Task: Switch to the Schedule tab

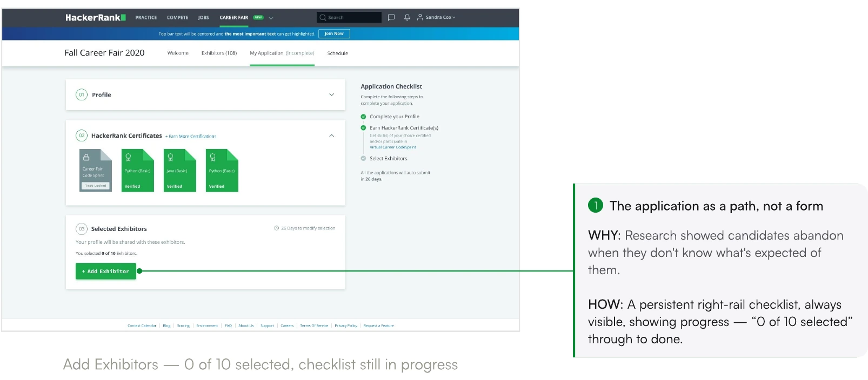Action: click(x=337, y=53)
